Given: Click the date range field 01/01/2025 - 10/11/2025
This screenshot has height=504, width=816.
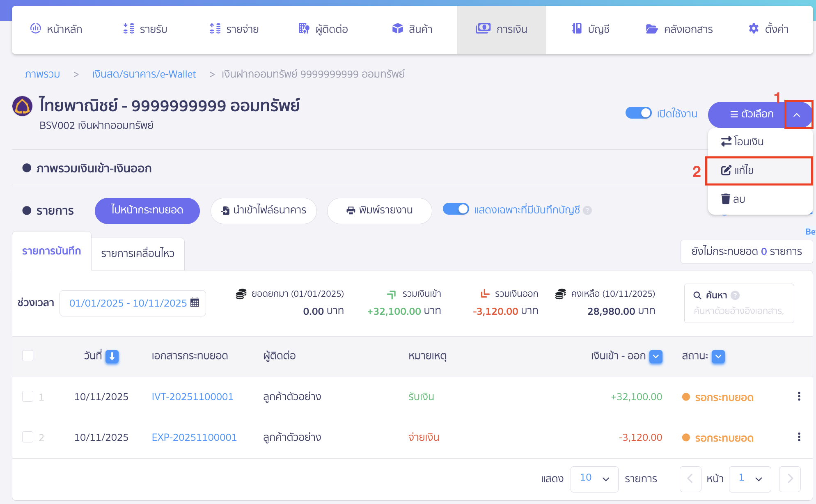Looking at the screenshot, I should (x=128, y=303).
